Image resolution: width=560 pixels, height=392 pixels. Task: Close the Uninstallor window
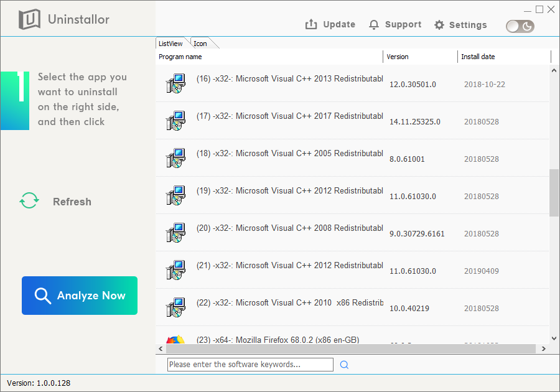[x=551, y=9]
